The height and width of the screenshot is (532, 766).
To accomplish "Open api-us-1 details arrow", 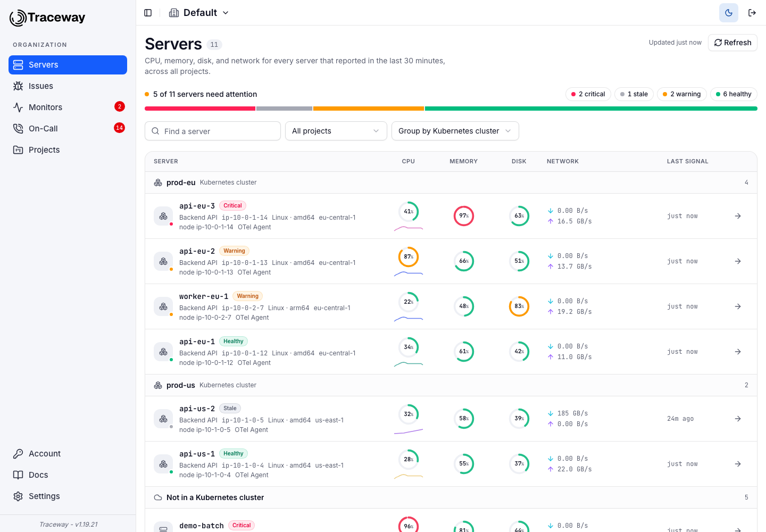I will (738, 464).
